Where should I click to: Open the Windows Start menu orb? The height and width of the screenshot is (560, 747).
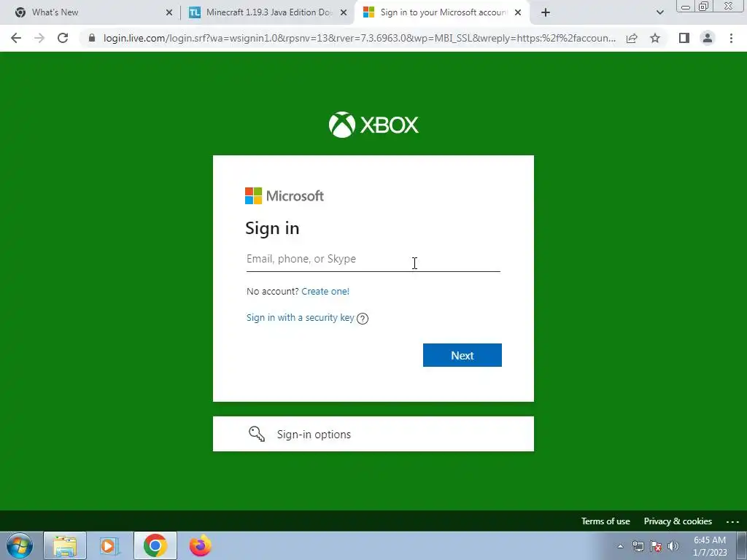click(x=20, y=545)
